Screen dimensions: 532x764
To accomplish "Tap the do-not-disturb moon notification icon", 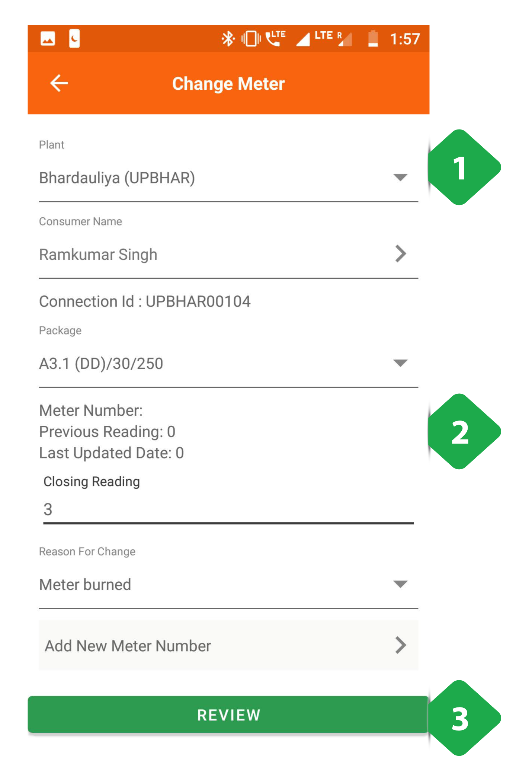I will pyautogui.click(x=74, y=39).
